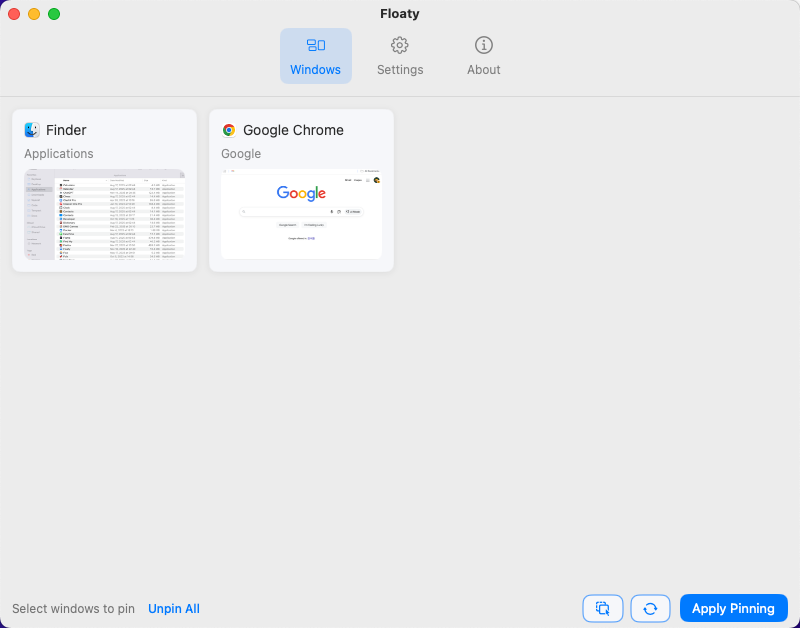Viewport: 800px width, 628px height.
Task: Click the Finder app icon on its card
Action: click(30, 129)
